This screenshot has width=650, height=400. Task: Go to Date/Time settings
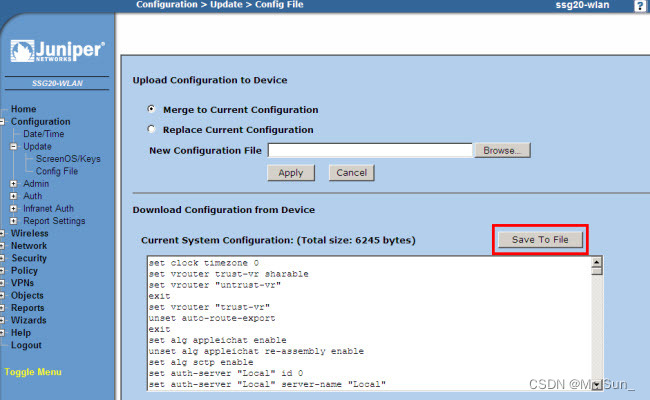pos(44,134)
